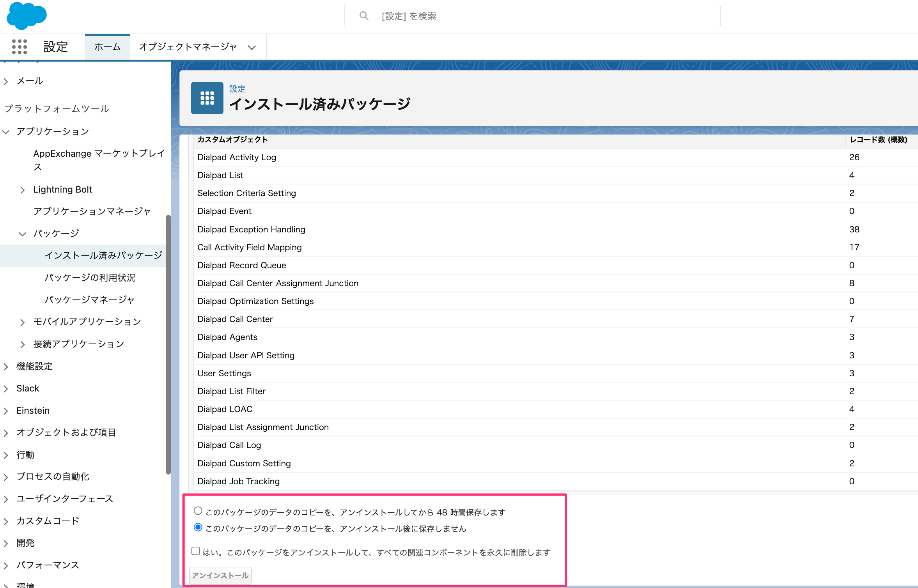This screenshot has width=918, height=588.
Task: Expand the モバイルアプリケーション chevron
Action: tap(22, 322)
